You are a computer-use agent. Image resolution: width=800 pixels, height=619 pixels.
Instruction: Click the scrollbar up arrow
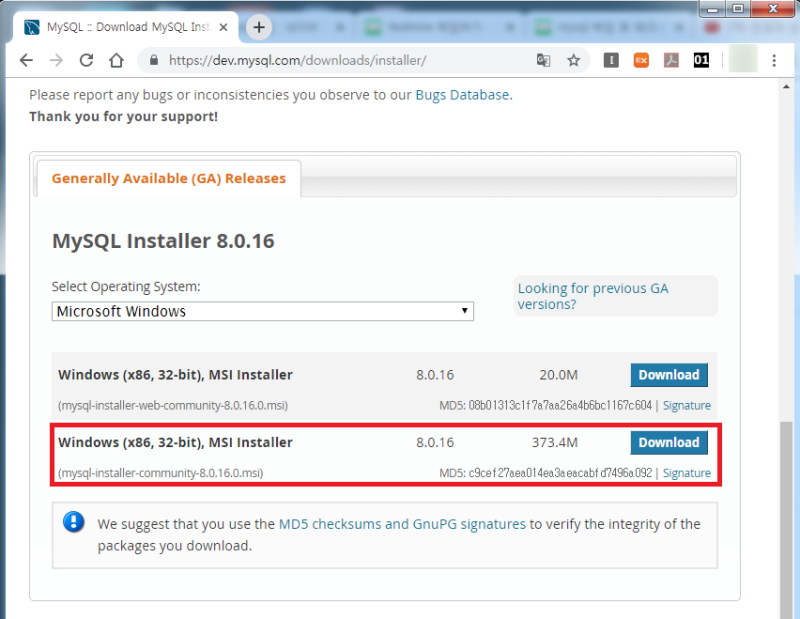pos(786,87)
